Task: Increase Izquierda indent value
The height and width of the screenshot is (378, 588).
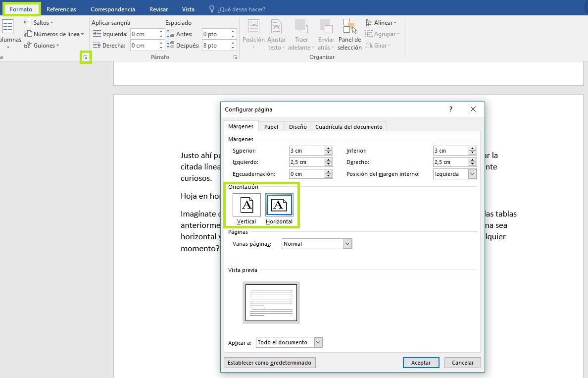Action: (161, 32)
